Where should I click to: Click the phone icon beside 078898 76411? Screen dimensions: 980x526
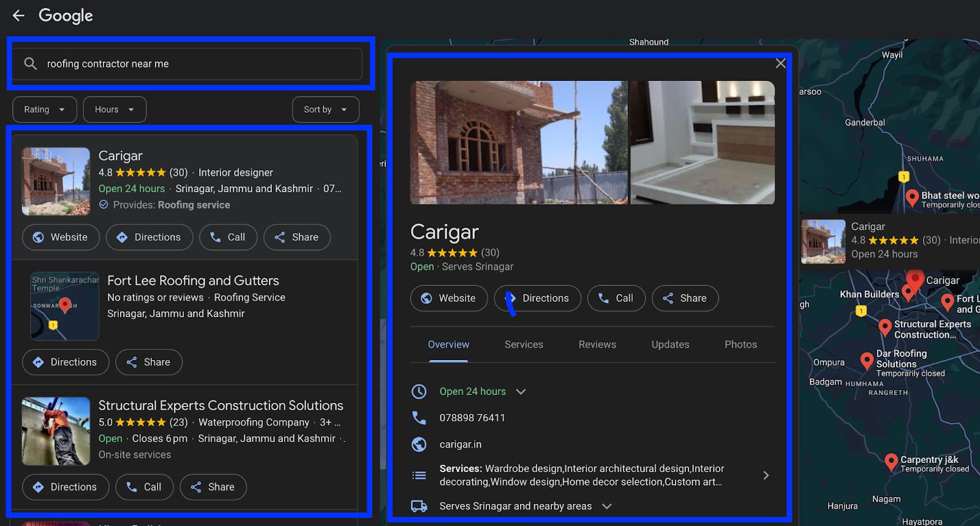(419, 418)
